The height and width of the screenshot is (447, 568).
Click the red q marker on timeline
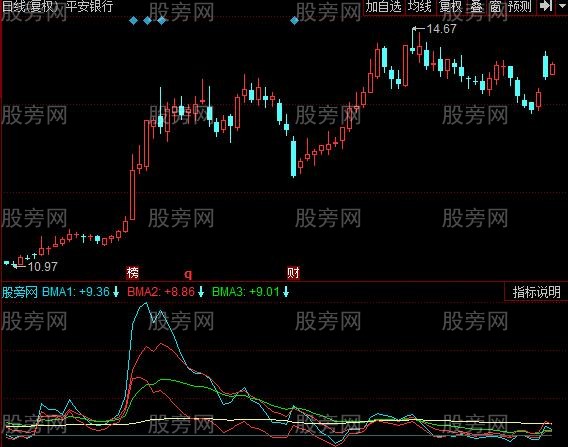(x=188, y=273)
